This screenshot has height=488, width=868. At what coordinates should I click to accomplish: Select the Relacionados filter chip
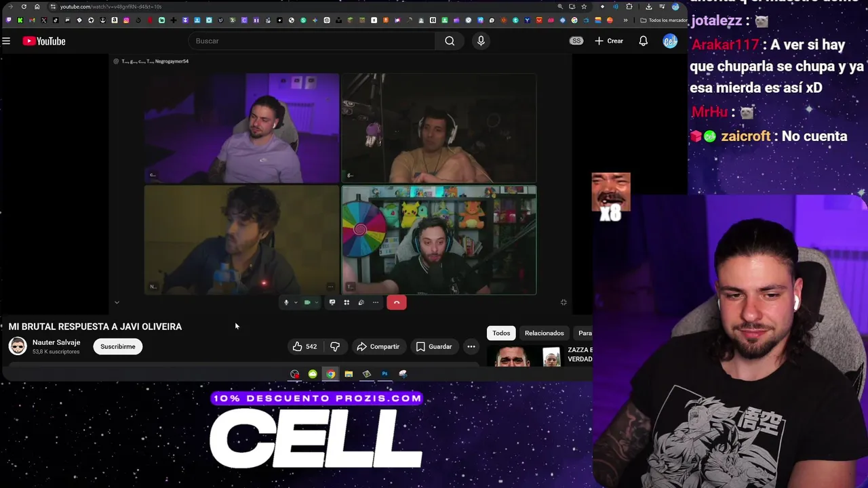pos(545,333)
